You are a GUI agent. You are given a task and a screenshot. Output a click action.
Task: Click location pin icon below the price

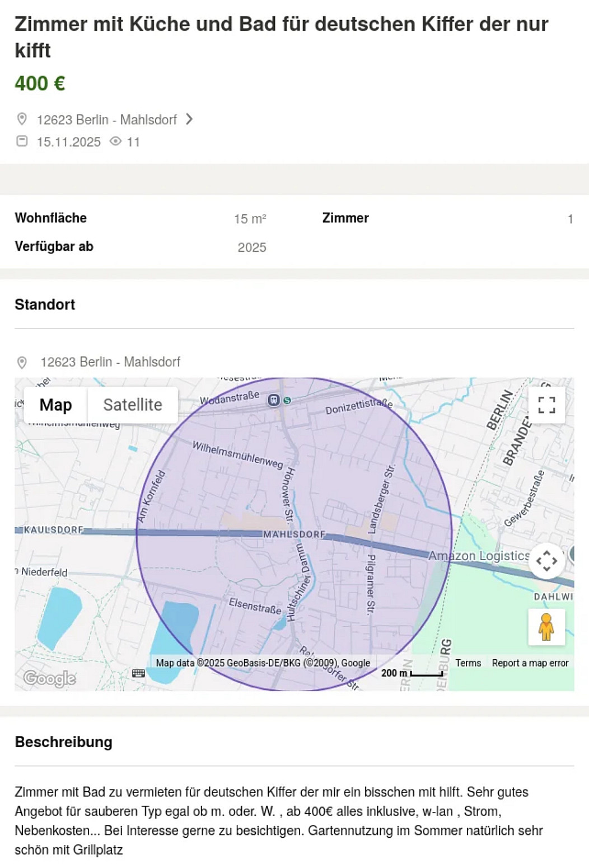click(x=22, y=119)
